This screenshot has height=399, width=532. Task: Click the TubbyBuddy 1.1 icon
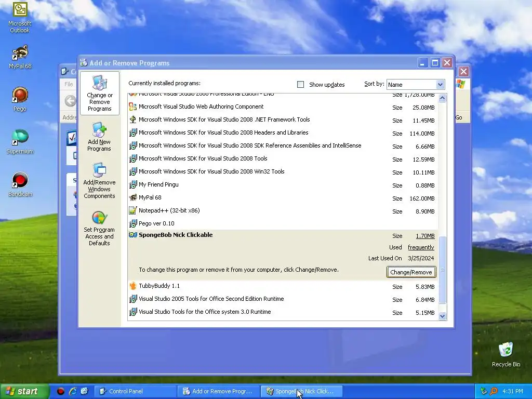(132, 286)
